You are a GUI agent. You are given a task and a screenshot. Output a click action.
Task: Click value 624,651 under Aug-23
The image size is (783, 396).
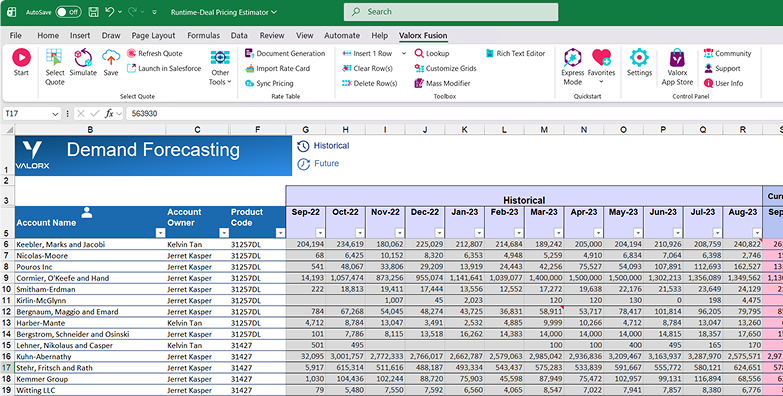pos(743,368)
